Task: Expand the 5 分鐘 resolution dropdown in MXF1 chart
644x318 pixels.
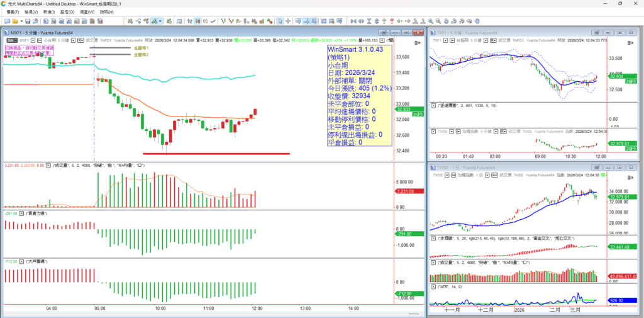Action: pos(73,40)
